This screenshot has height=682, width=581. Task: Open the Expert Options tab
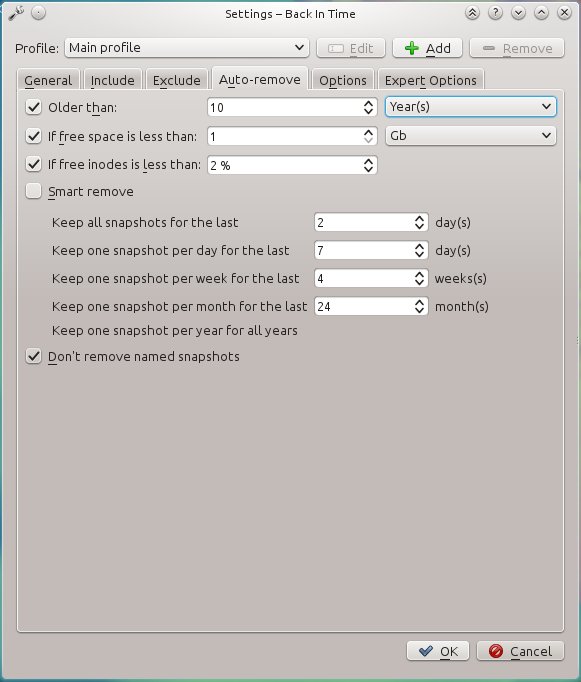coord(431,80)
